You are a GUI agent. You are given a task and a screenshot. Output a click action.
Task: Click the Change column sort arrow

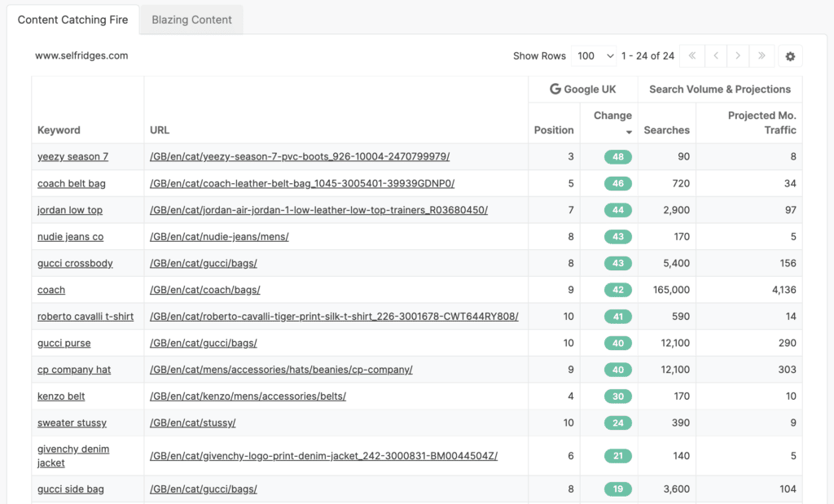coord(629,132)
